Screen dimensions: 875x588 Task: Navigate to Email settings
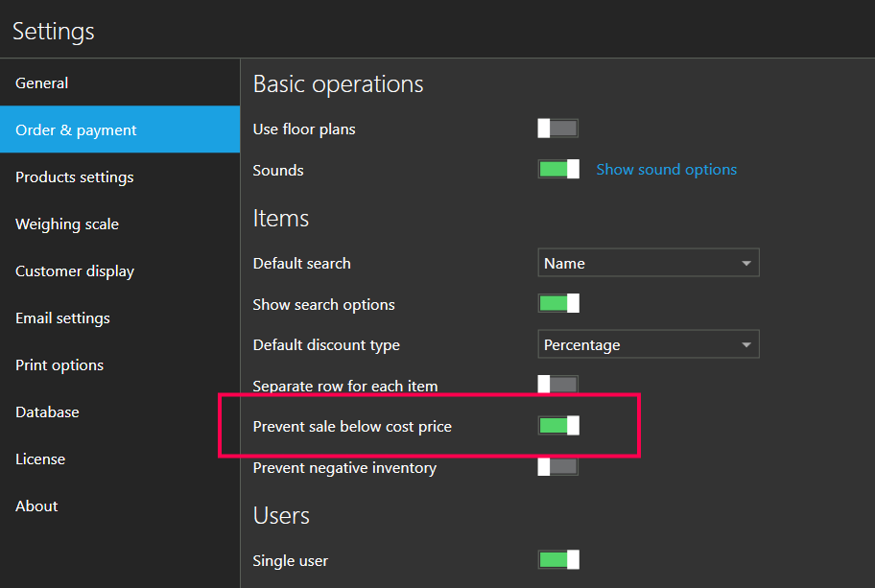(x=62, y=318)
